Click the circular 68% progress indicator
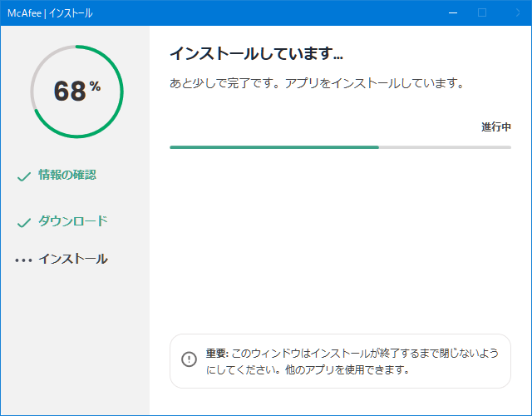This screenshot has width=532, height=416. tap(77, 92)
